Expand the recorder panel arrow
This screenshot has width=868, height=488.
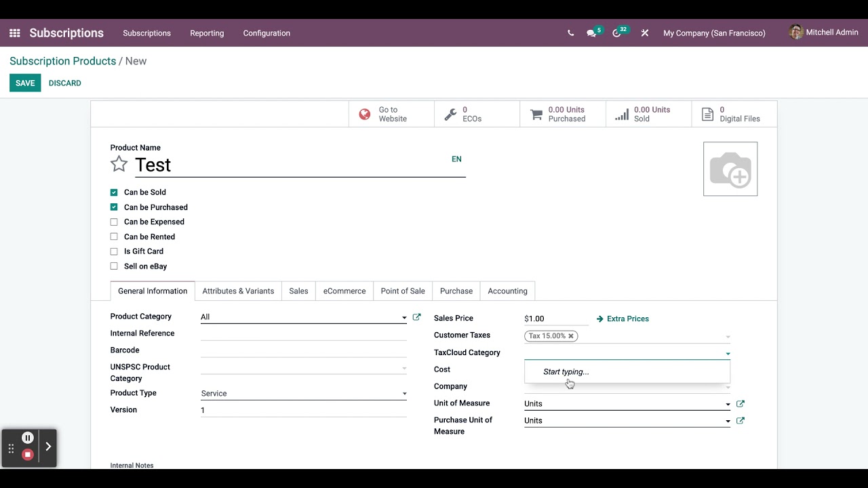coord(48,447)
